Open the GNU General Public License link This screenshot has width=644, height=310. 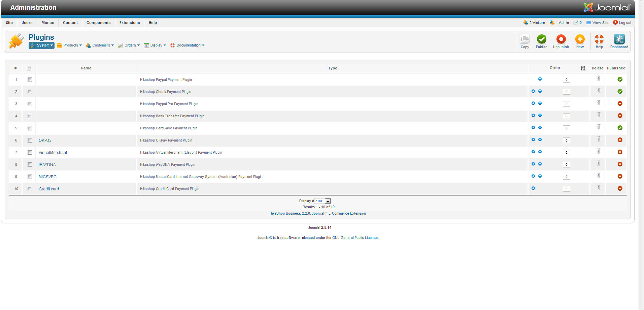[355, 238]
